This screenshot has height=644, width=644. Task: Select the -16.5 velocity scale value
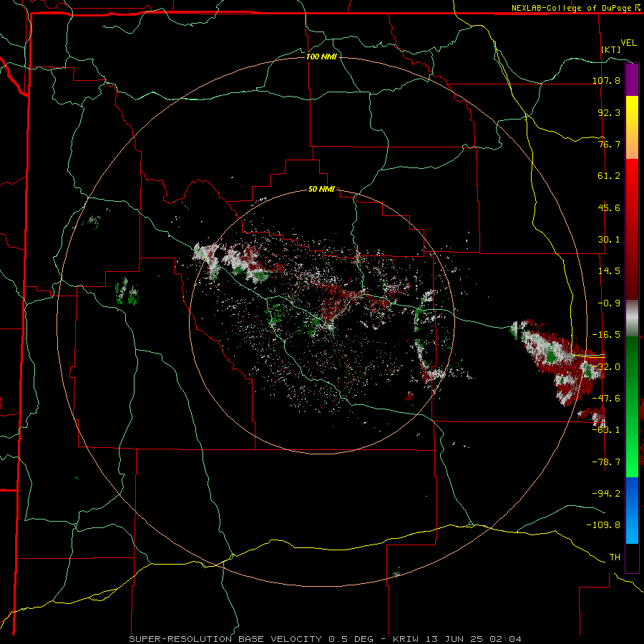pos(606,335)
